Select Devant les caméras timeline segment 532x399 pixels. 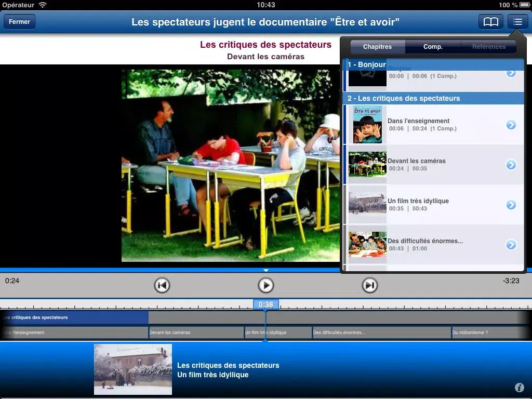(x=196, y=332)
